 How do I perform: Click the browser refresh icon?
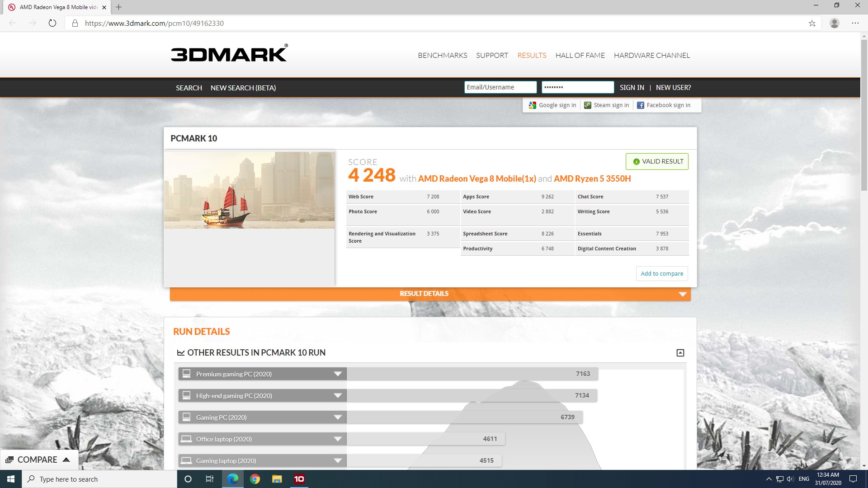pyautogui.click(x=52, y=23)
